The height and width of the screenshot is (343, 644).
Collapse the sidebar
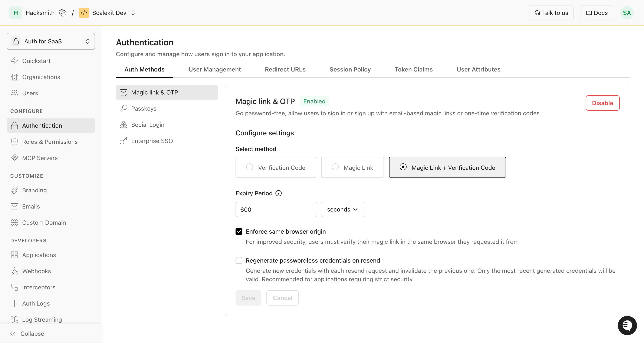point(27,333)
